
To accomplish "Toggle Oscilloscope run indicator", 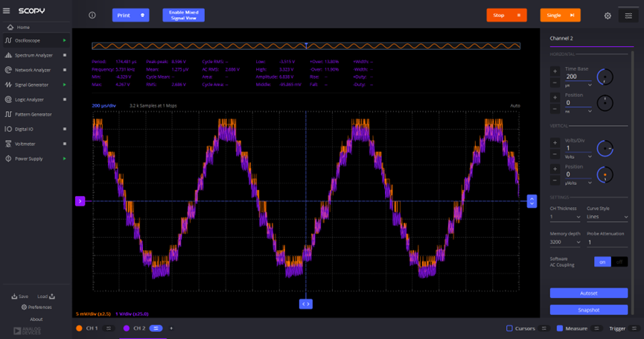I will pos(65,41).
